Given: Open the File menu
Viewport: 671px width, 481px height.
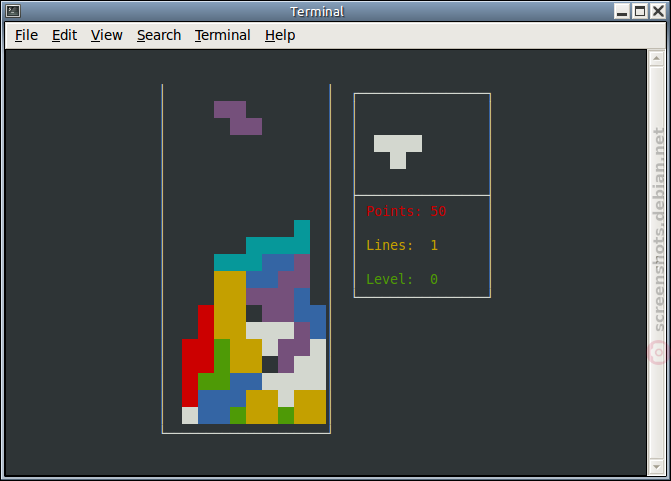Looking at the screenshot, I should [26, 35].
